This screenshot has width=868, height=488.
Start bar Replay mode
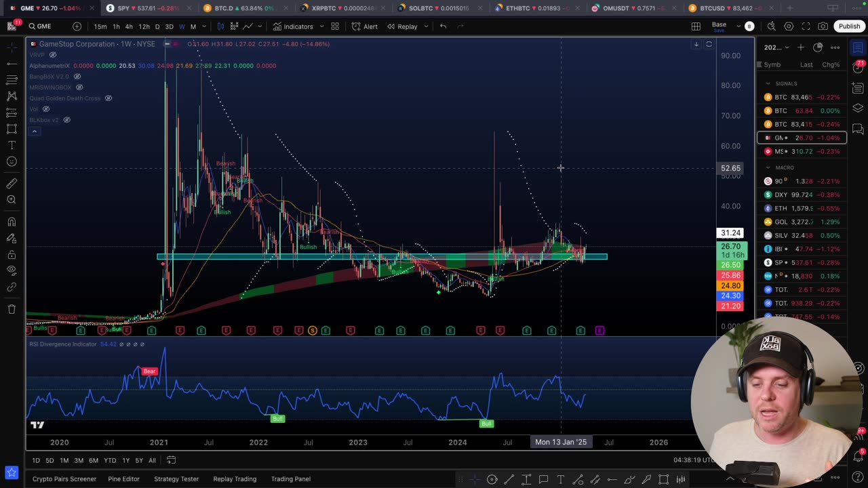click(x=401, y=26)
